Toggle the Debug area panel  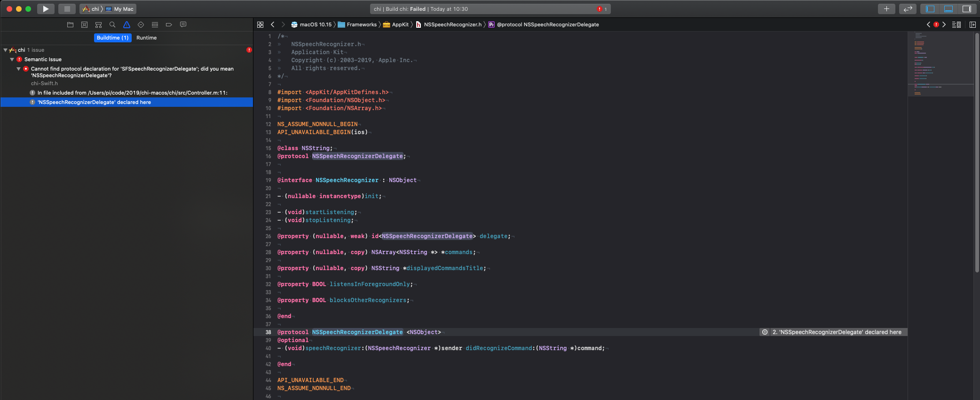(x=948, y=9)
